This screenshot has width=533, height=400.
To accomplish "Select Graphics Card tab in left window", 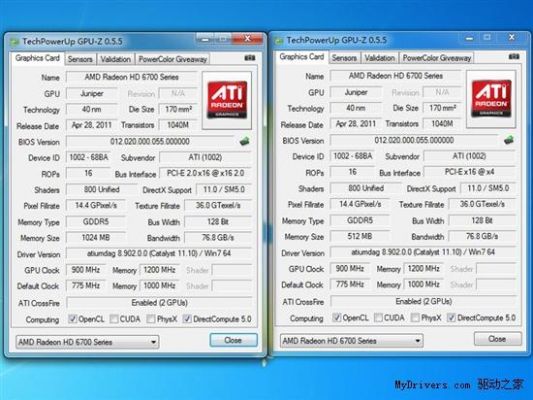I will (37, 58).
